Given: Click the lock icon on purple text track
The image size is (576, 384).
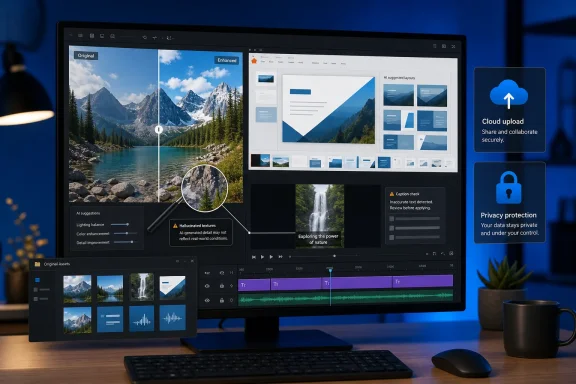Looking at the screenshot, I should (x=222, y=286).
